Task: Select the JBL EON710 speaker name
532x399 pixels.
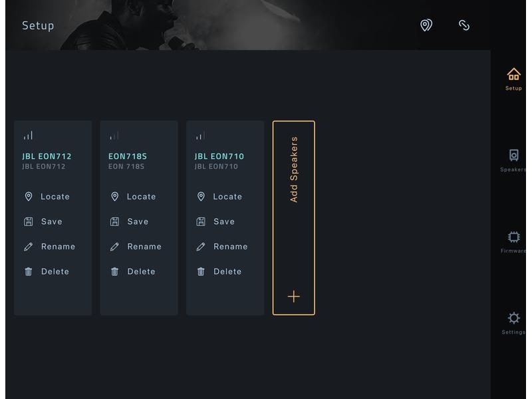Action: click(219, 156)
